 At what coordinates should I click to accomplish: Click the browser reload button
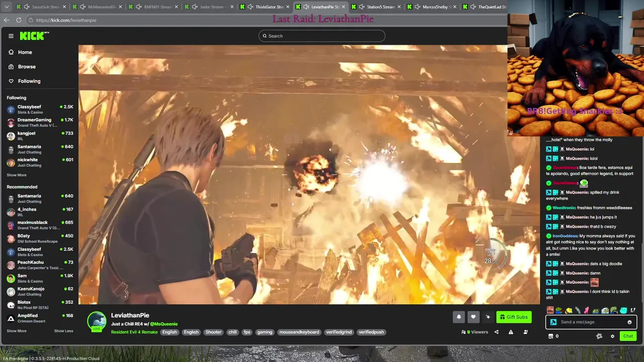(x=19, y=20)
